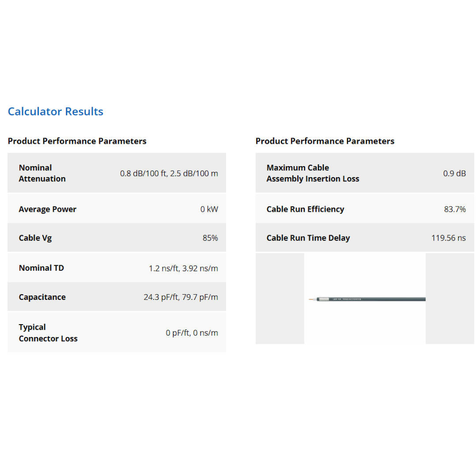Viewport: 476px width, 476px height.
Task: Select the Cable Run Efficiency label
Action: pyautogui.click(x=305, y=209)
